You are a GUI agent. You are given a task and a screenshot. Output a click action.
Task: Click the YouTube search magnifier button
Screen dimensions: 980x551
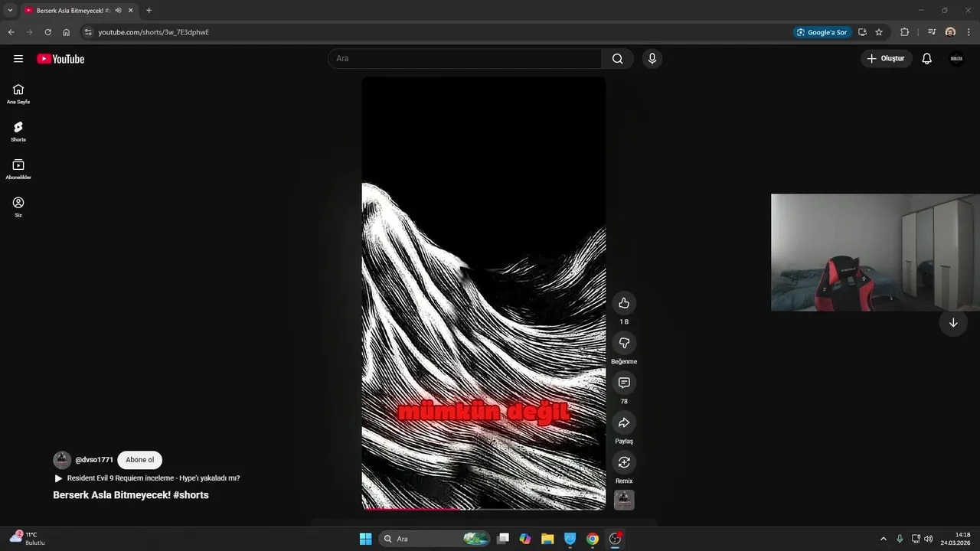(x=618, y=59)
